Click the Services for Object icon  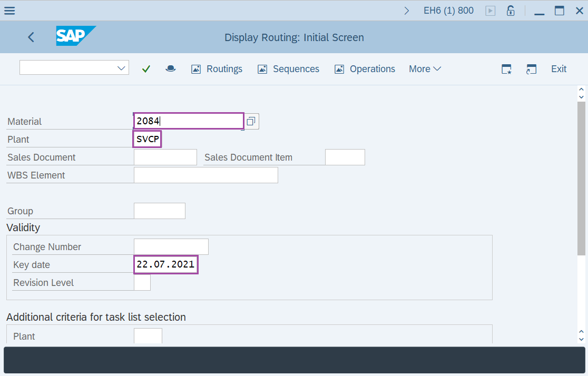170,68
